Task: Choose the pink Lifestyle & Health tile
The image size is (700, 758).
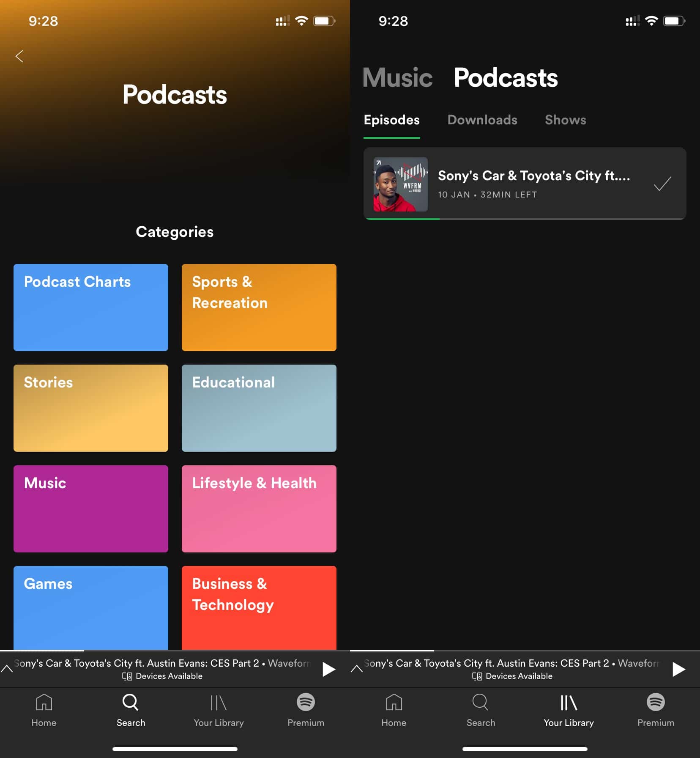Action: 259,509
